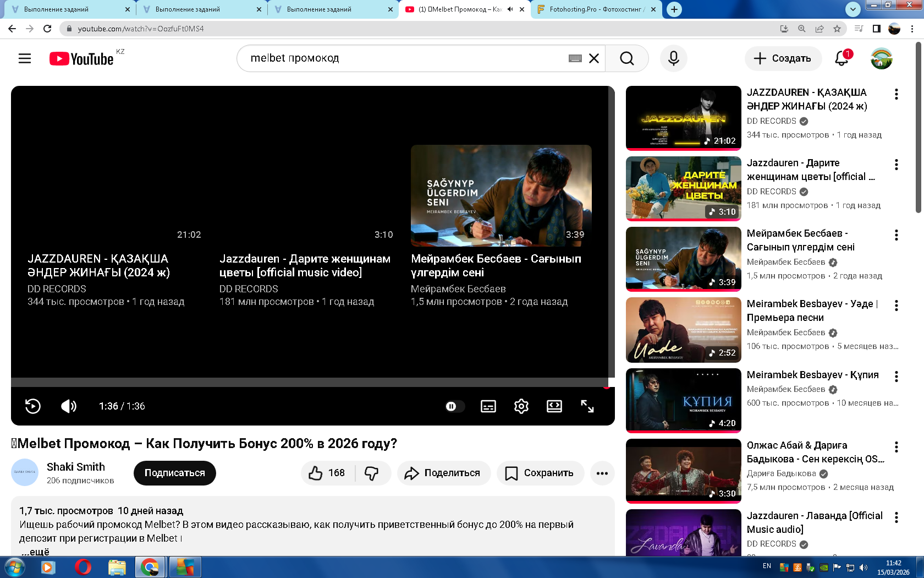Open the YouTube guide hamburger menu

point(25,58)
